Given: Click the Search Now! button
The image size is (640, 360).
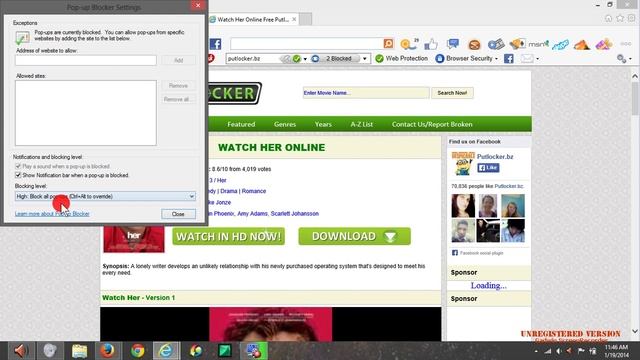Looking at the screenshot, I should [452, 93].
